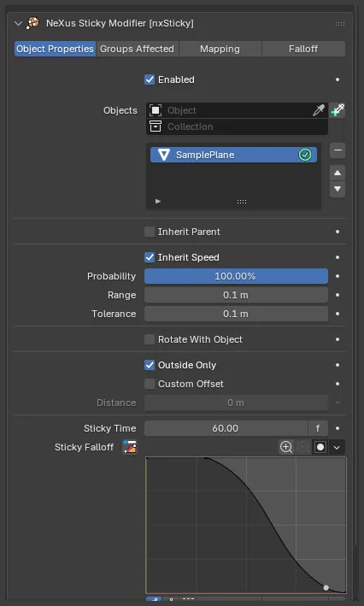
Task: Select the white curve control point
Action: click(x=326, y=588)
